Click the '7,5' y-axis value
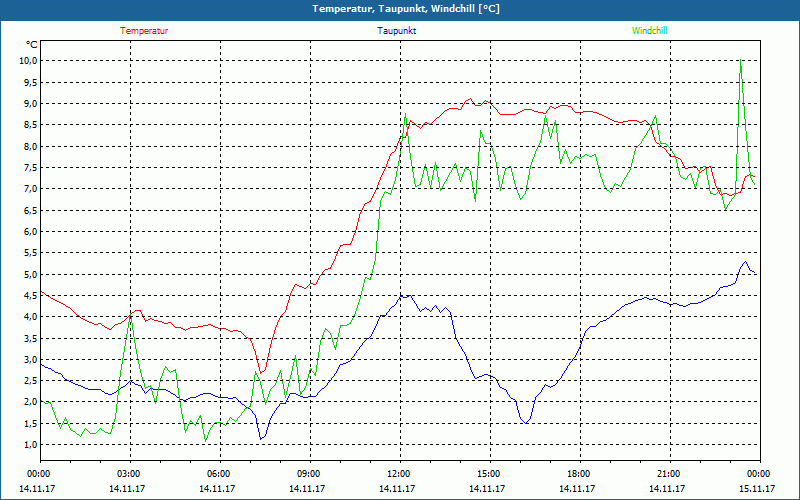The image size is (800, 500). click(x=31, y=168)
